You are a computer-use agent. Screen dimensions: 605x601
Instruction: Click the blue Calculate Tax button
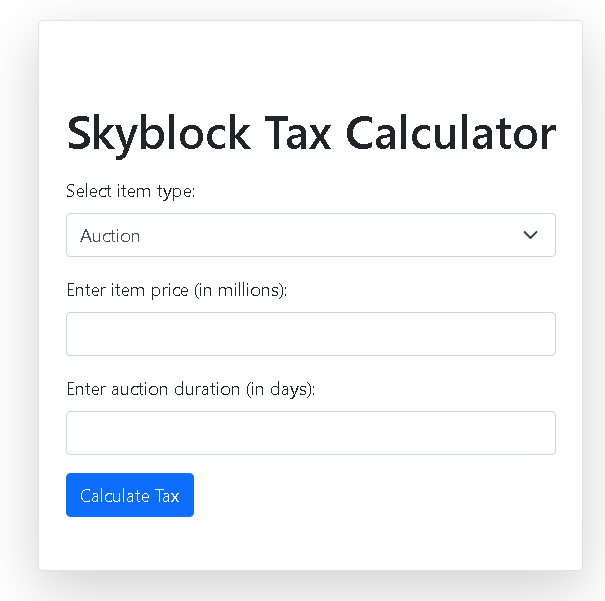(130, 495)
